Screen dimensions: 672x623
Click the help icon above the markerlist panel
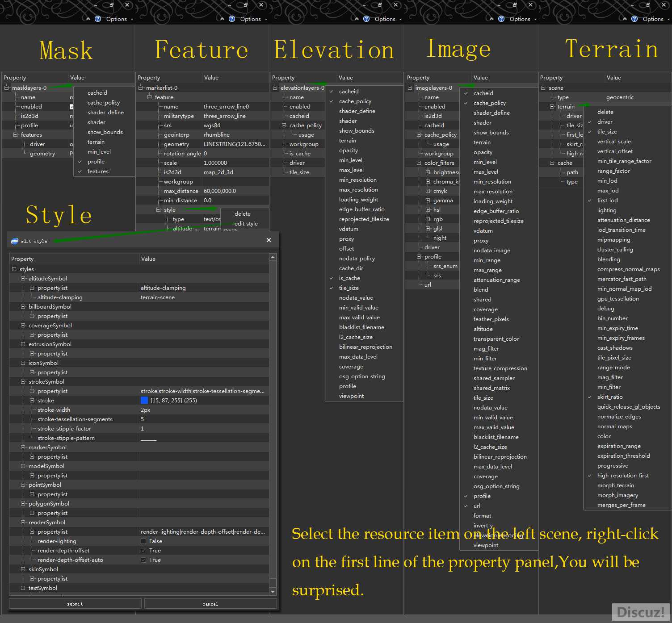(232, 19)
